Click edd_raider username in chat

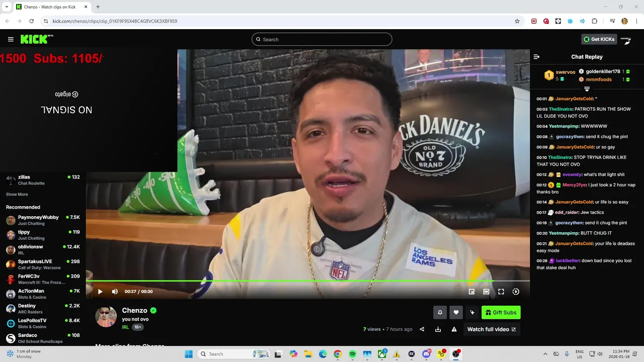(x=567, y=213)
